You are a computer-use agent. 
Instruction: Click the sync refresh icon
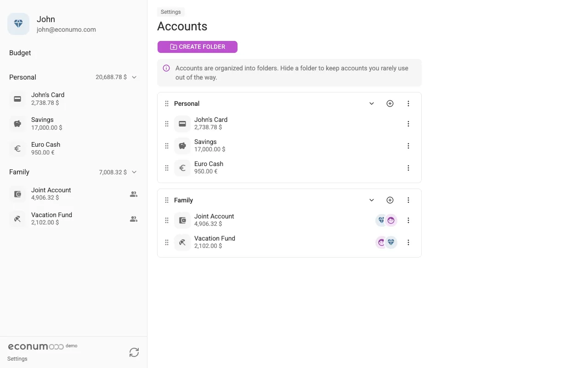134,352
